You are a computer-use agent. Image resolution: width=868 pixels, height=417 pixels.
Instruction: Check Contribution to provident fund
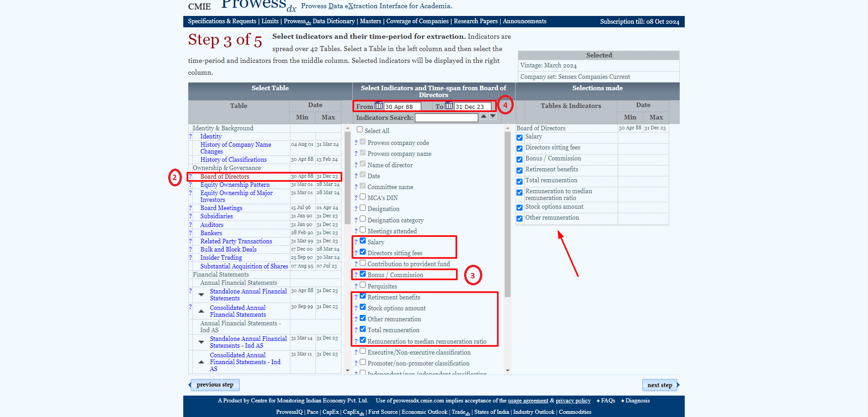363,263
